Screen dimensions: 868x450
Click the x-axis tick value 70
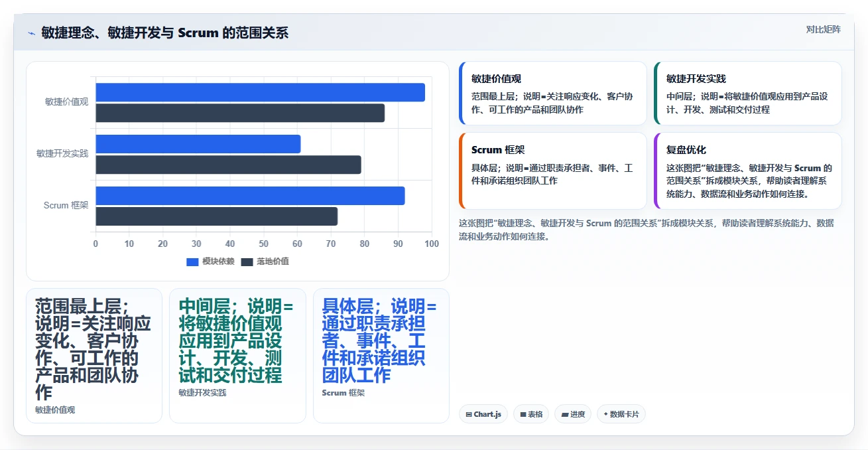tap(331, 244)
